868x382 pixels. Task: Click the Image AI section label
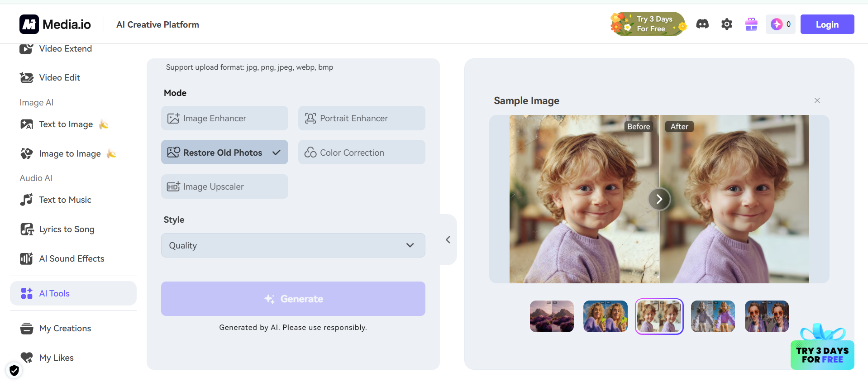point(36,103)
